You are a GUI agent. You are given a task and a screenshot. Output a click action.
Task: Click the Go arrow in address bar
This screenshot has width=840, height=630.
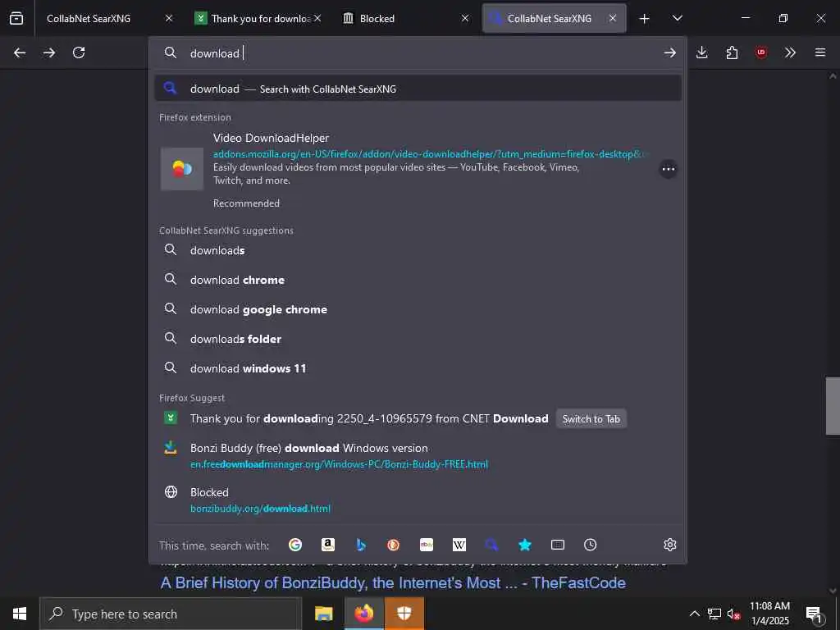pos(669,52)
